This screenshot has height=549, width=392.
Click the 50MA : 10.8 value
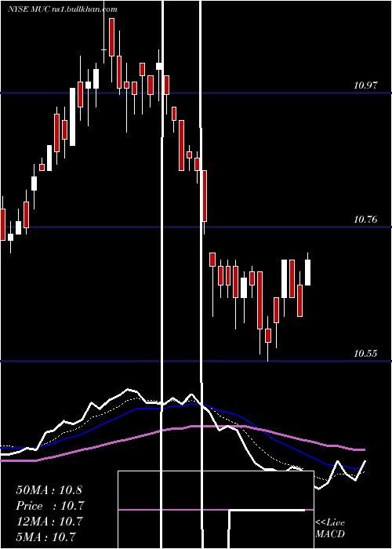pos(49,490)
